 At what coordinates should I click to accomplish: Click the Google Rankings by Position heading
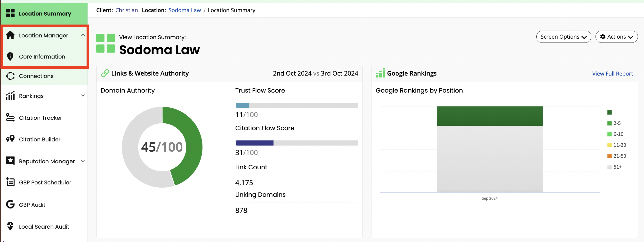click(419, 90)
